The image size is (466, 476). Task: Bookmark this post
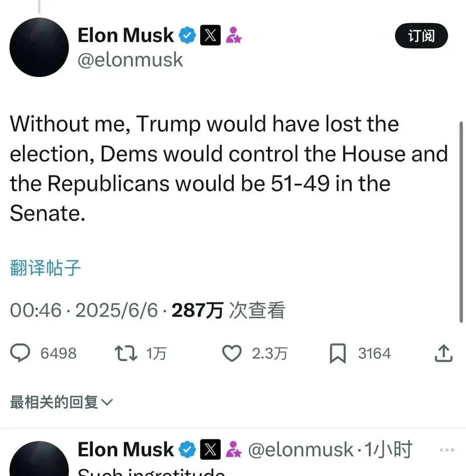(337, 353)
